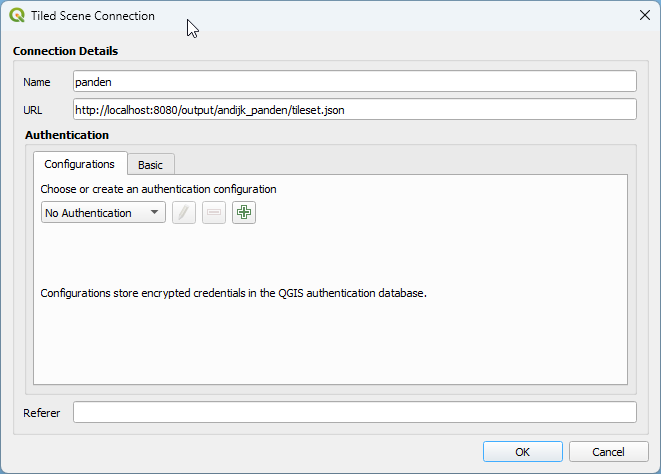
Task: Select the Configurations tab
Action: point(80,164)
